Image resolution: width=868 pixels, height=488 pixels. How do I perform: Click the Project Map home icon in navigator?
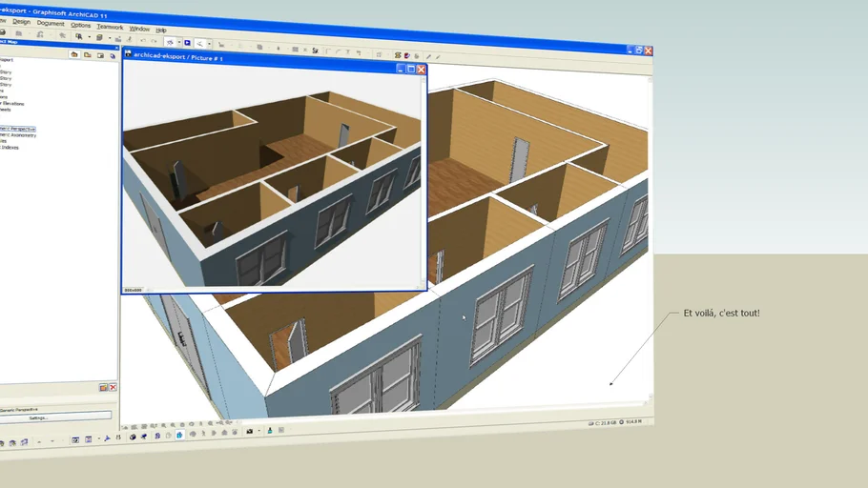coord(74,54)
